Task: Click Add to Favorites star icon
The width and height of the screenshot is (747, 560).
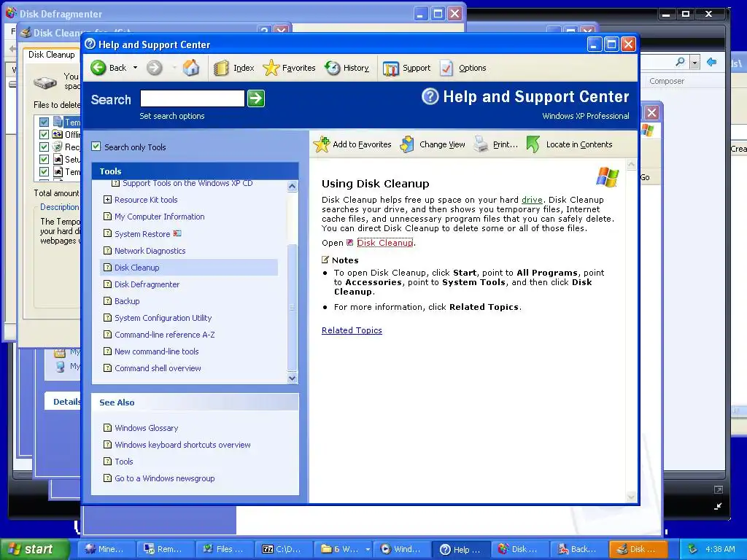Action: point(322,144)
